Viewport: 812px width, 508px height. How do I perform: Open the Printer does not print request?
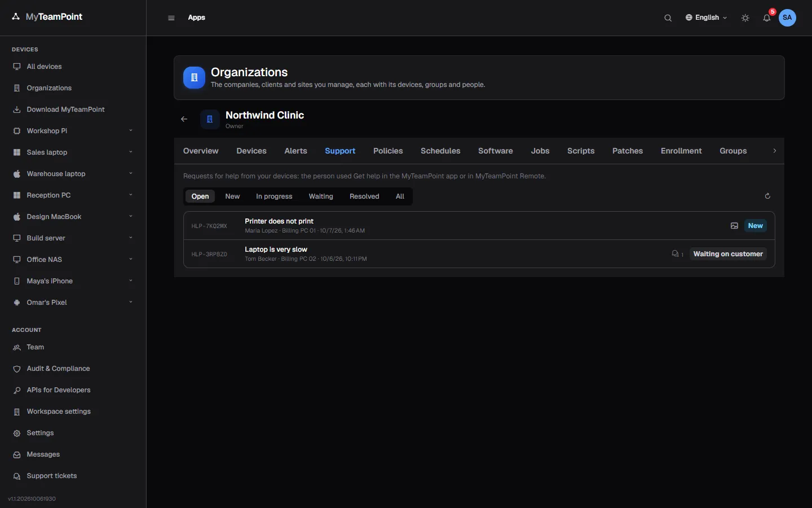tap(479, 226)
